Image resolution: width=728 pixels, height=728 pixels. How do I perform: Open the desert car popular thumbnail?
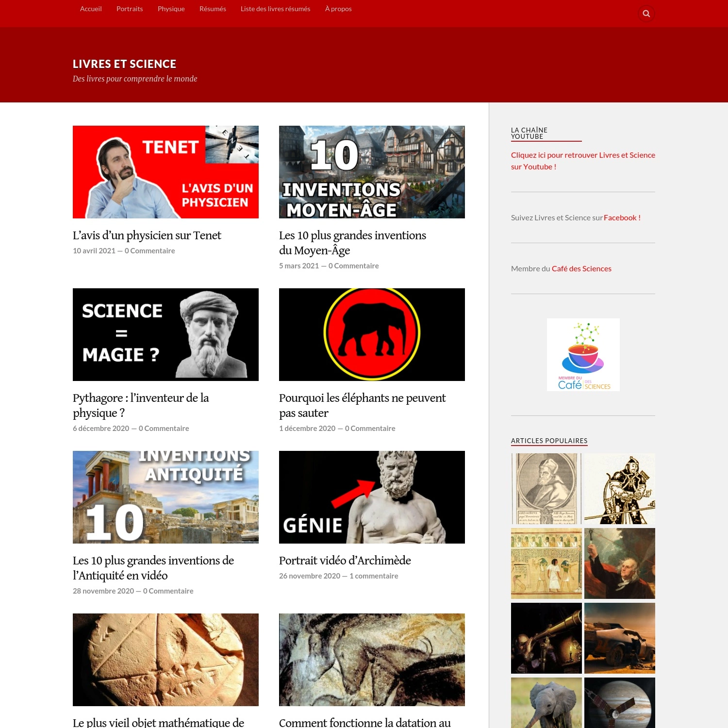point(620,638)
